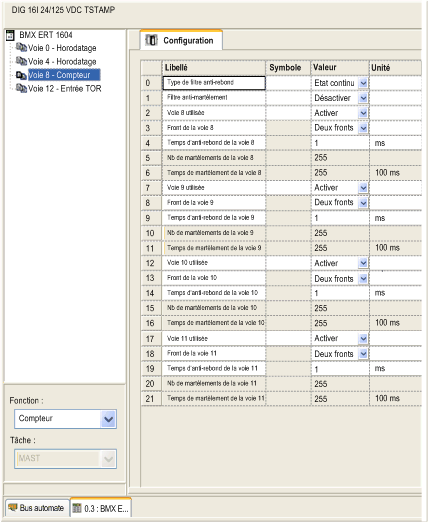Open Voie 10 utilisée value dropdown
This screenshot has height=522, width=428.
pyautogui.click(x=363, y=263)
